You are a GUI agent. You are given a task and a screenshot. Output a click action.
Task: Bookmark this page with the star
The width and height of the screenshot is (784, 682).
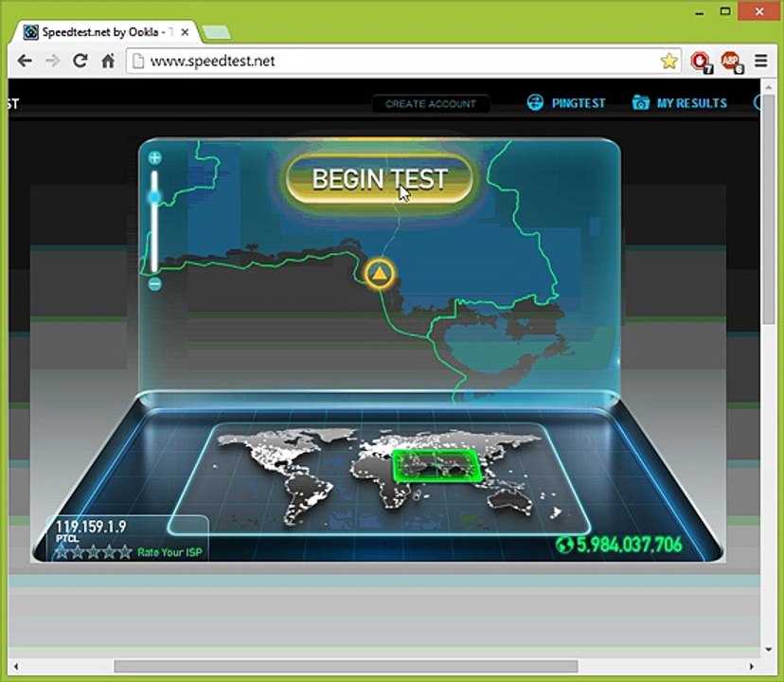(668, 61)
